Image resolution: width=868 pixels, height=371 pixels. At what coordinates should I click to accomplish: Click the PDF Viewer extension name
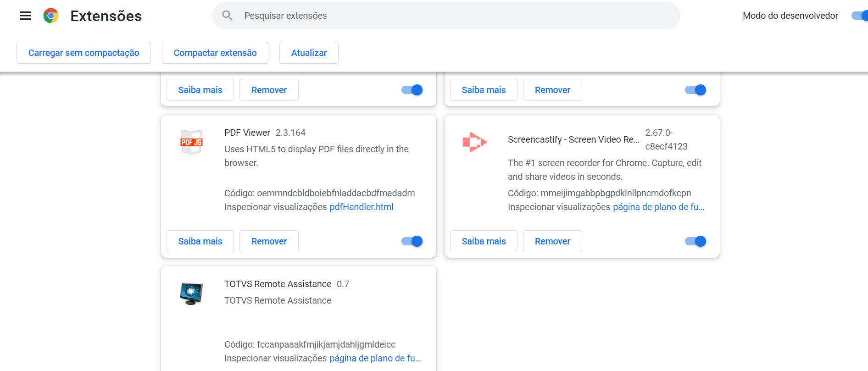pyautogui.click(x=247, y=133)
